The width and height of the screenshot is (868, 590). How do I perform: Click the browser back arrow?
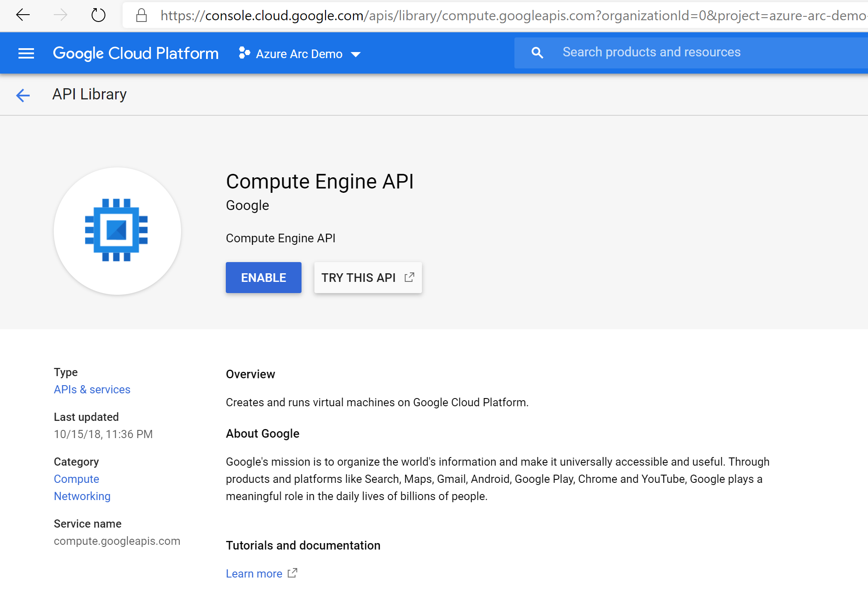[x=23, y=15]
